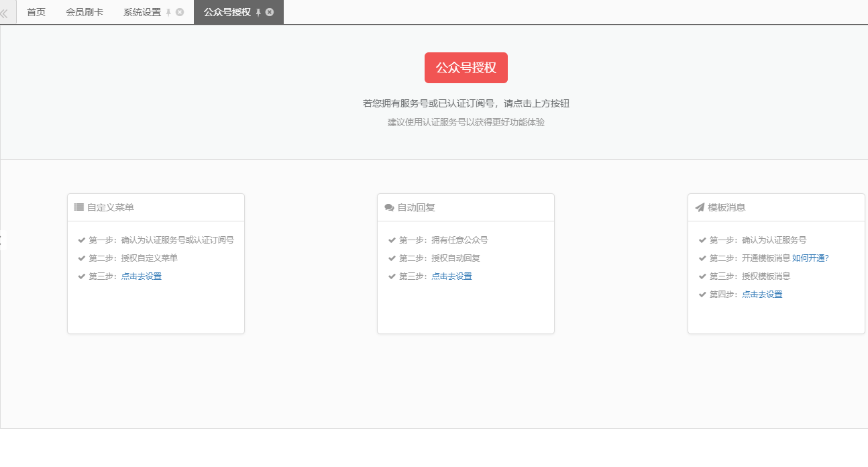This screenshot has height=467, width=868.
Task: Click the paper plane icon beside 模板消息
Action: coord(700,207)
